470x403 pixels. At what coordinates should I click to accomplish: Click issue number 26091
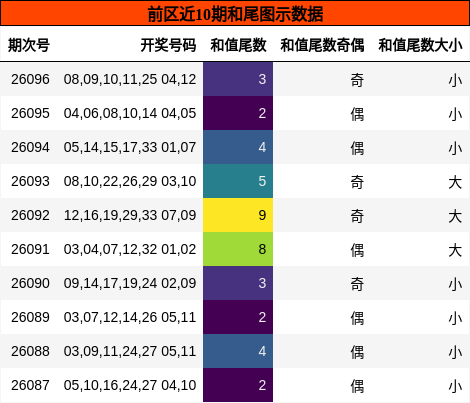(30, 249)
